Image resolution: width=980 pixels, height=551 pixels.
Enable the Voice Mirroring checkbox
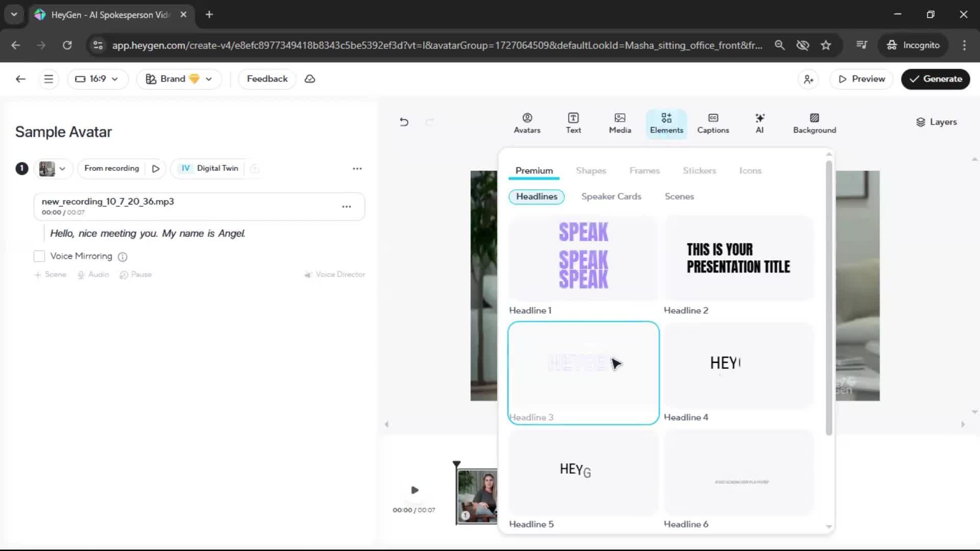39,256
